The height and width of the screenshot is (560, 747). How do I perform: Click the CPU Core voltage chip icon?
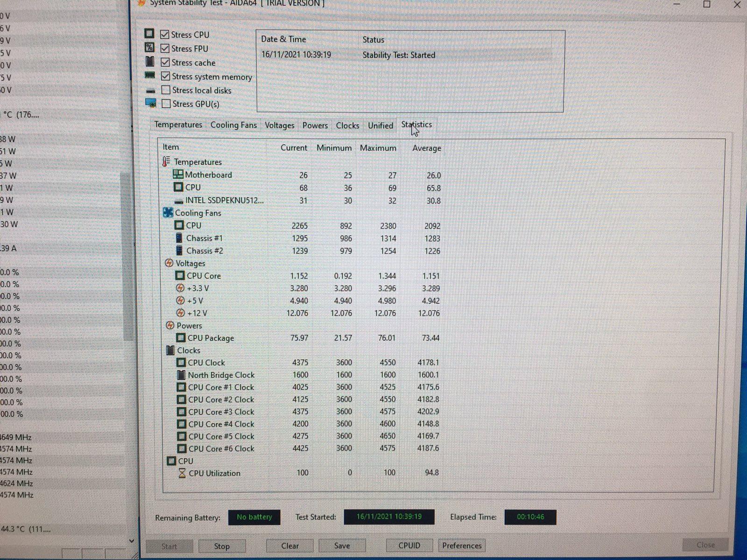[x=180, y=276]
